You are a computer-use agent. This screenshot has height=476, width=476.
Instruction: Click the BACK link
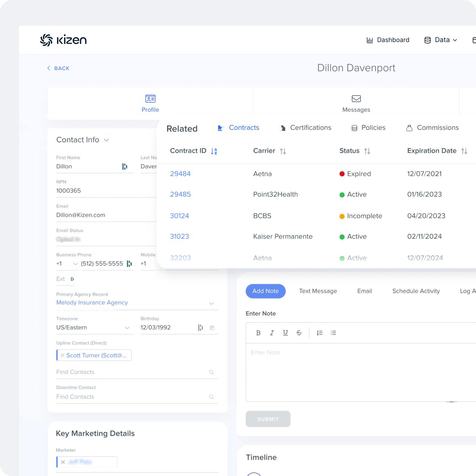pos(58,68)
